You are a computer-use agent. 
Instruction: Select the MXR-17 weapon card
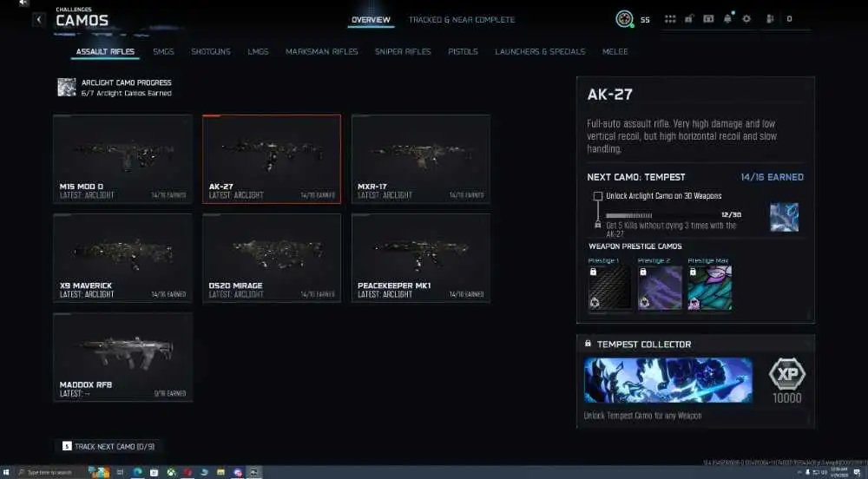click(x=421, y=160)
